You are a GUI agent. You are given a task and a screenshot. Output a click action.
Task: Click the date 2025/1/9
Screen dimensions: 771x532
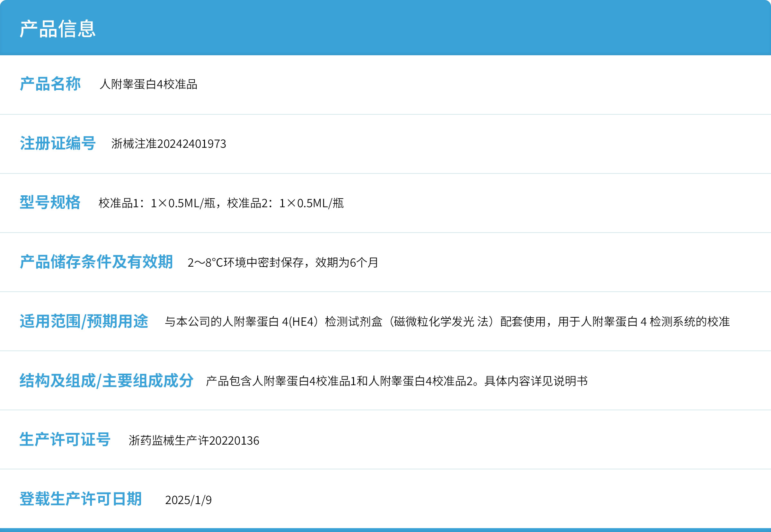pos(188,500)
